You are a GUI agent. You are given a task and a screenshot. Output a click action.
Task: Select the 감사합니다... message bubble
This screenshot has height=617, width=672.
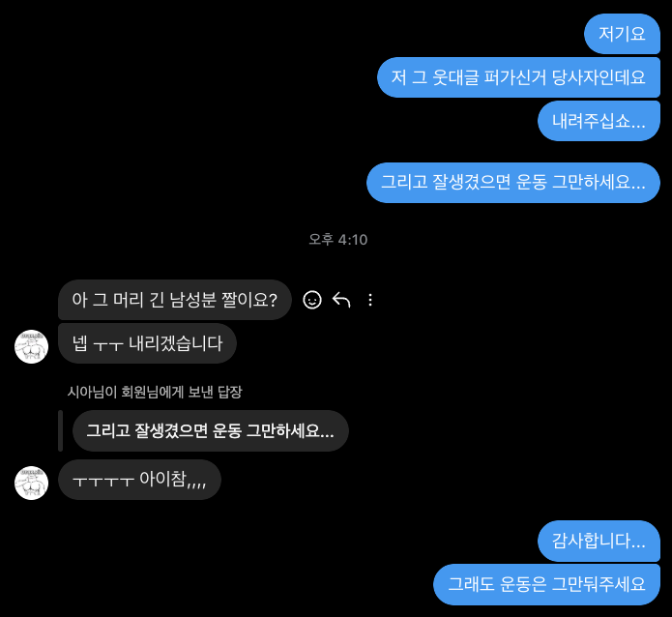pos(599,542)
